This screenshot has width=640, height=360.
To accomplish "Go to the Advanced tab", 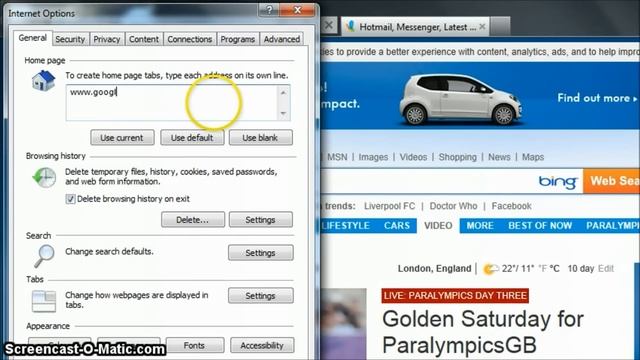I will pyautogui.click(x=282, y=39).
